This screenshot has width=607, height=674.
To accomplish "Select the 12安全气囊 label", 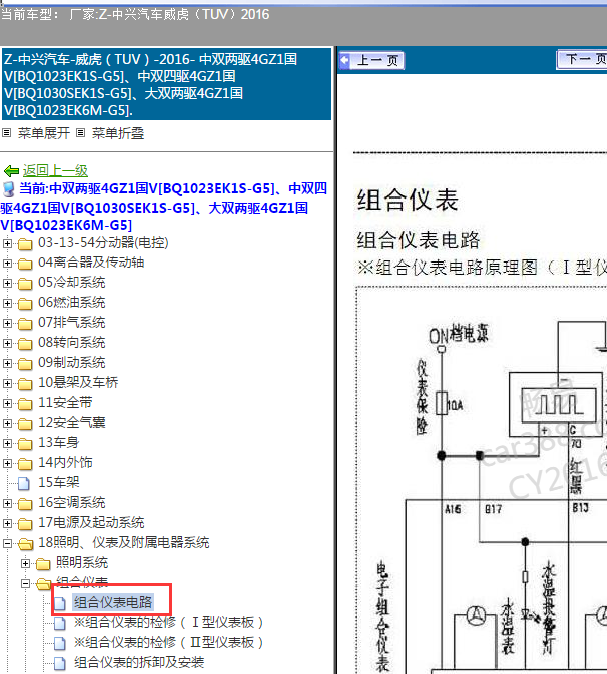I will [x=71, y=423].
